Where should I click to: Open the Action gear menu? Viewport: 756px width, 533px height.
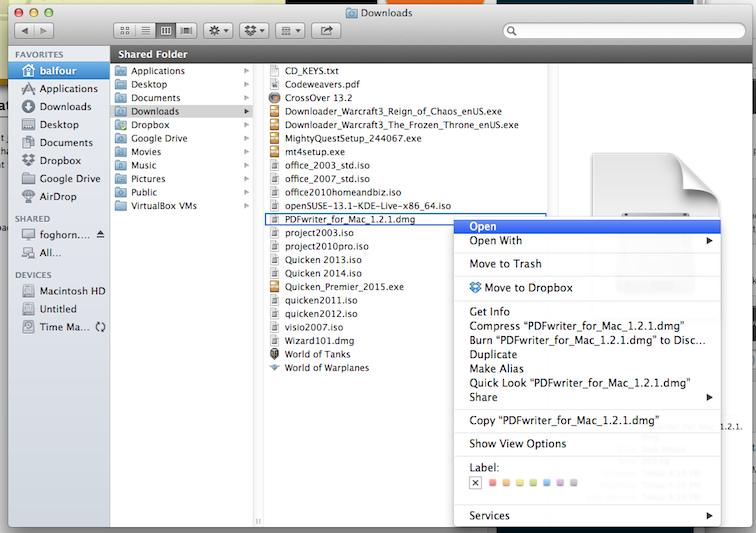(x=218, y=31)
